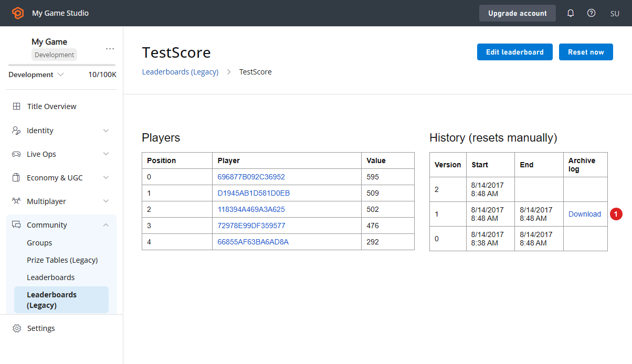Image resolution: width=632 pixels, height=364 pixels.
Task: Click the End column header
Action: [539, 165]
